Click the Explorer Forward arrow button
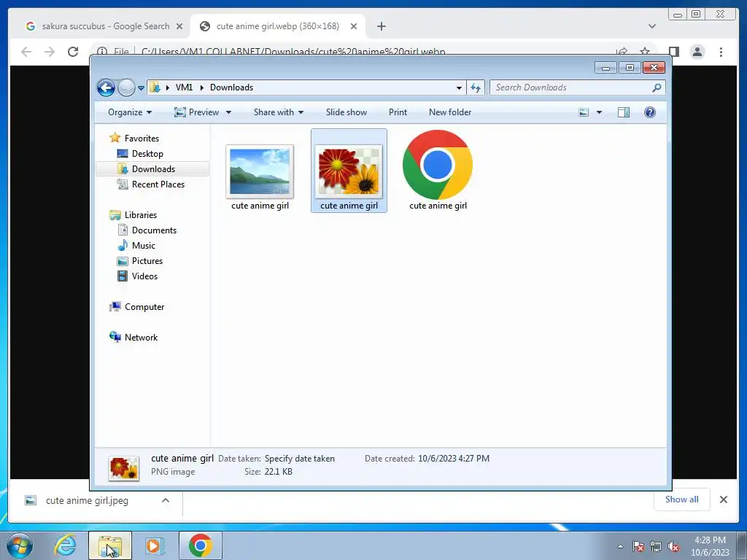The width and height of the screenshot is (747, 560). click(126, 87)
